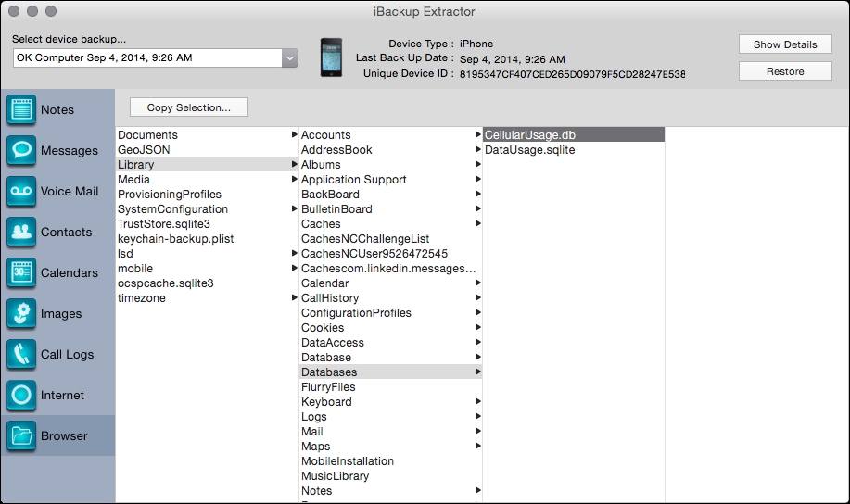Expand the Accounts folder arrow
Screen dimensions: 850x504
click(477, 134)
